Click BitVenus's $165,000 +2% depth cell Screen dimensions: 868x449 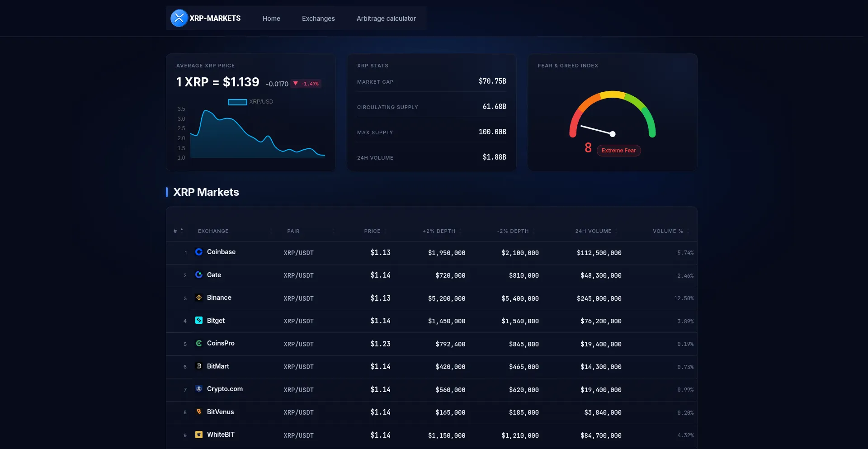[450, 412]
